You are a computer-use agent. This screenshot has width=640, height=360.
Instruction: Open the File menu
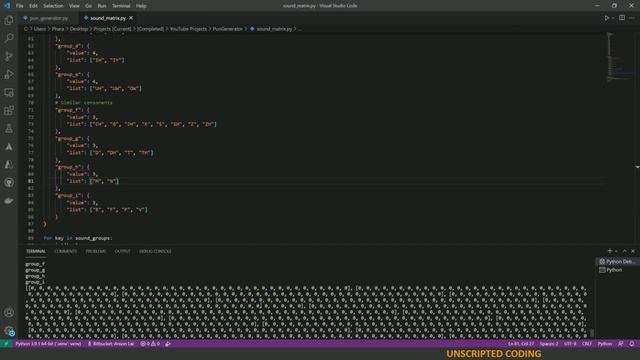click(20, 6)
